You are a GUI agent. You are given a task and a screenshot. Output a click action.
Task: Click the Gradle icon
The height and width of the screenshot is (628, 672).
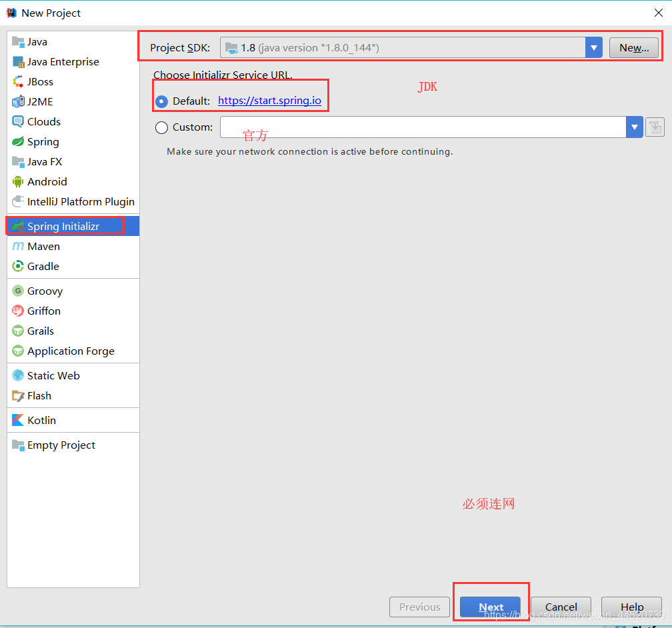(18, 267)
